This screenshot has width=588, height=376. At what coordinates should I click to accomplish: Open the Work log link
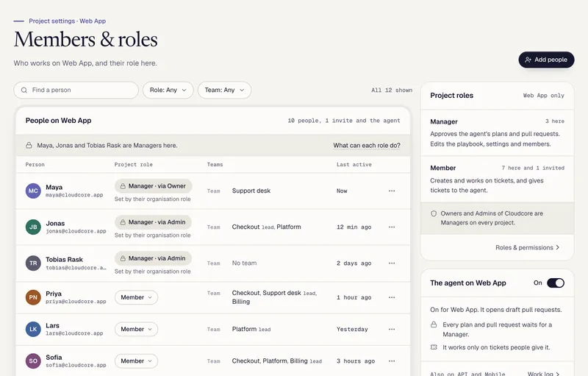(543, 374)
